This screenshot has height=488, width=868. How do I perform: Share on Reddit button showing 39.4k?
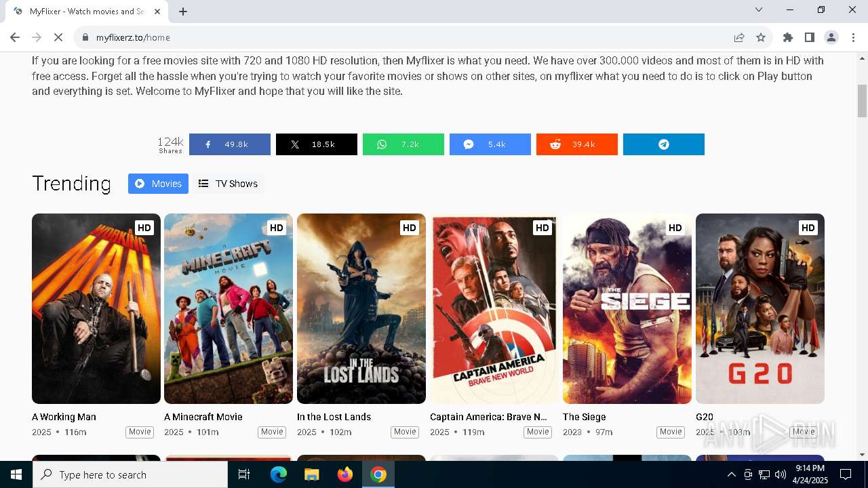tap(576, 144)
